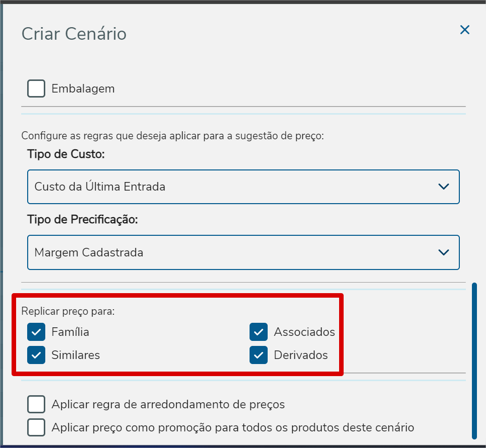Expand the Tipo de Precificação chevron arrow

[x=443, y=252]
